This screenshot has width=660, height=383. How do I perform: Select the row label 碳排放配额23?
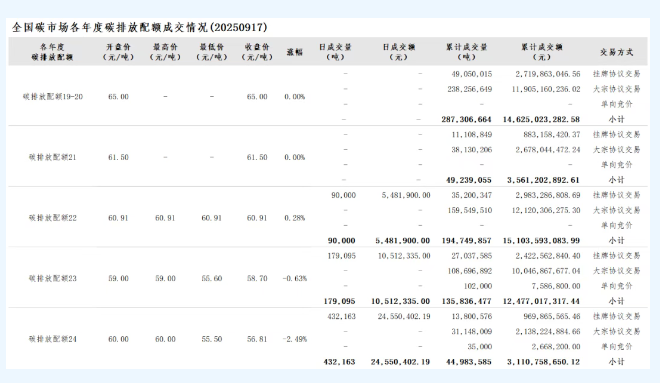(x=53, y=279)
